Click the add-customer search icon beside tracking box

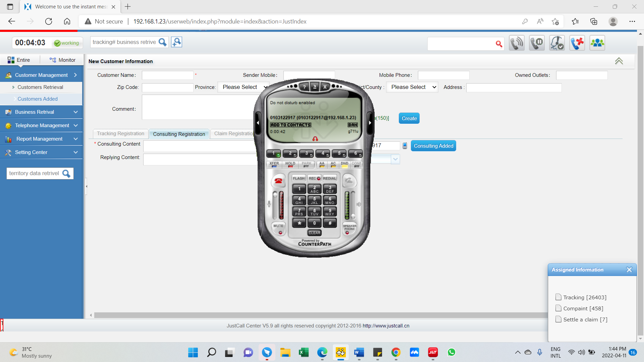[176, 42]
